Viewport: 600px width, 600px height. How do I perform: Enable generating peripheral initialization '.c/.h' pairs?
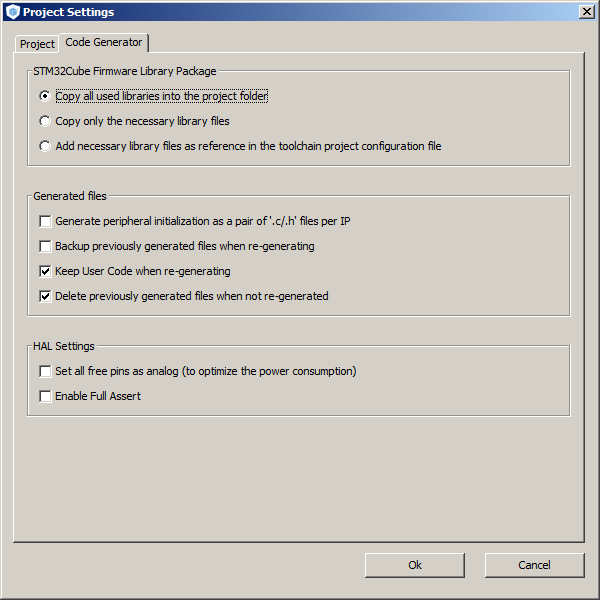click(x=45, y=221)
